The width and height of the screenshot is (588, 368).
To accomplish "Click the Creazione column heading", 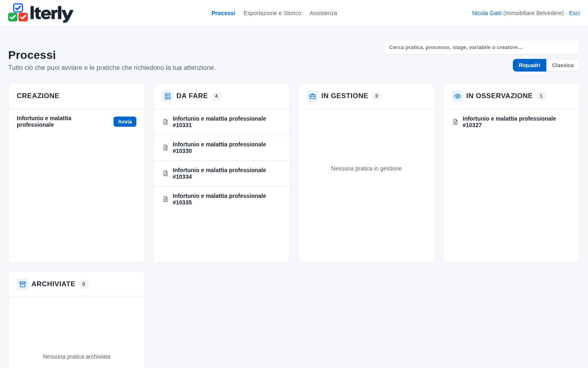I will pyautogui.click(x=38, y=96).
